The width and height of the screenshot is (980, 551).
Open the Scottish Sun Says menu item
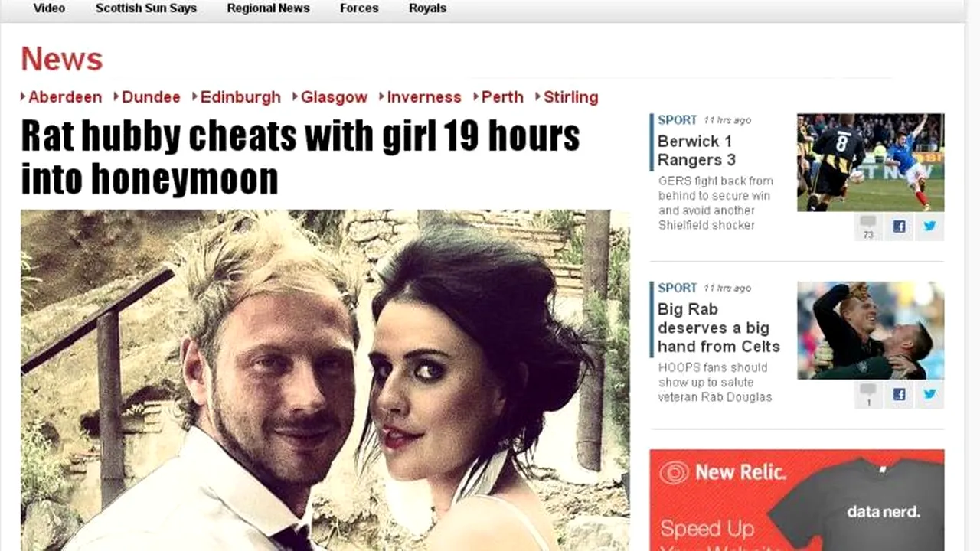click(146, 8)
